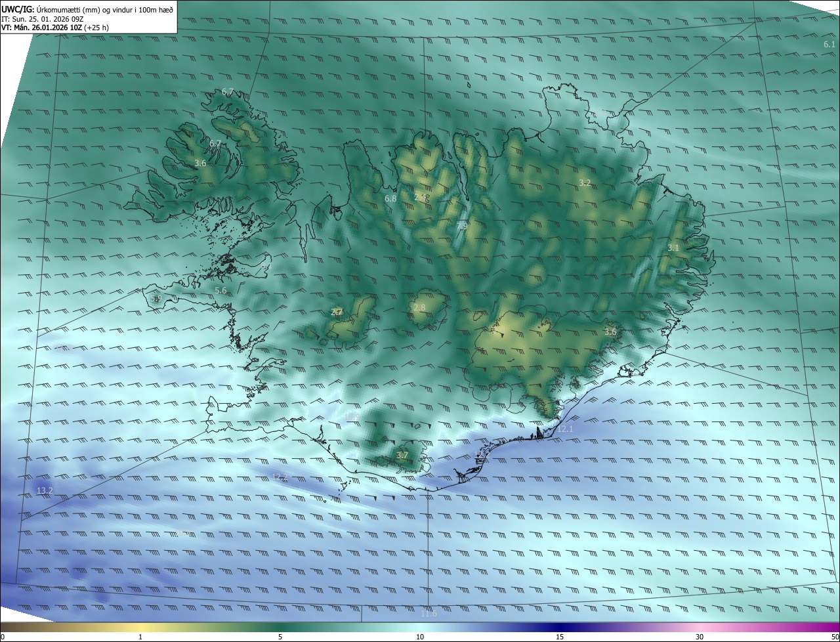The height and width of the screenshot is (642, 840).
Task: Click the '5.9' value label
Action: [x=156, y=299]
